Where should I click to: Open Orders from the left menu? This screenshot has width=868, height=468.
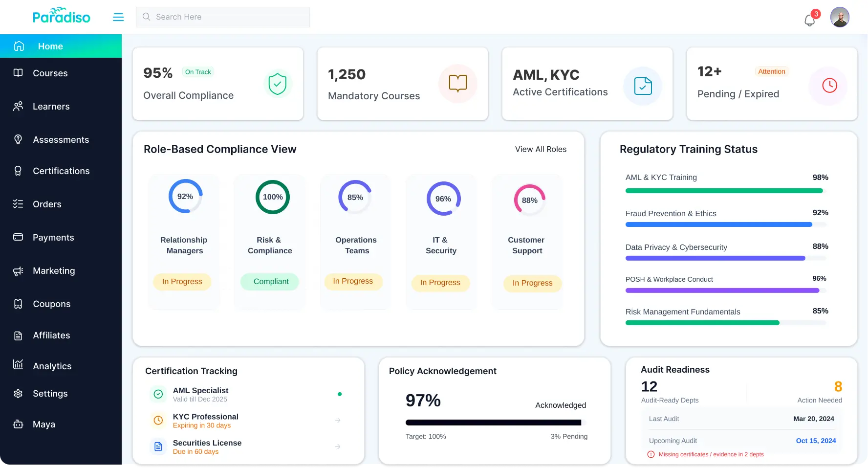[18, 204]
